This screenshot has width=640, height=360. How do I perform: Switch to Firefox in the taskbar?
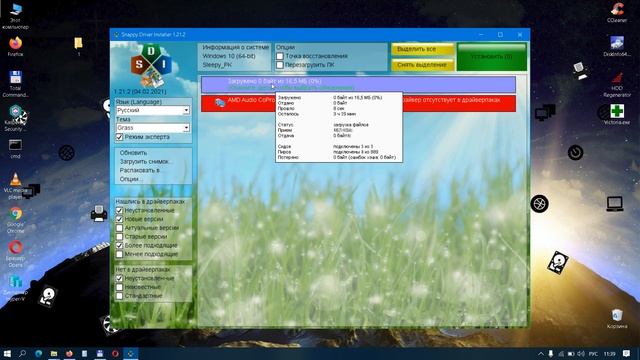69,353
